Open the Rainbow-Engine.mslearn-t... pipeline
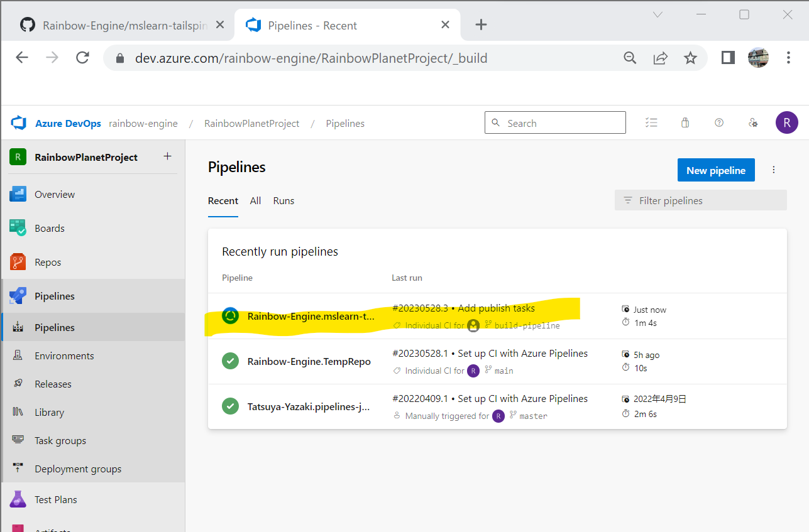The height and width of the screenshot is (532, 809). 311,317
